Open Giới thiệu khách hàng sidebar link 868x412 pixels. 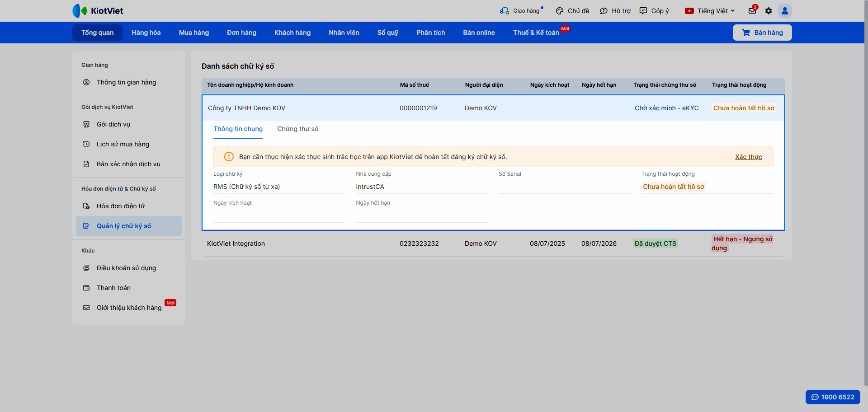129,308
